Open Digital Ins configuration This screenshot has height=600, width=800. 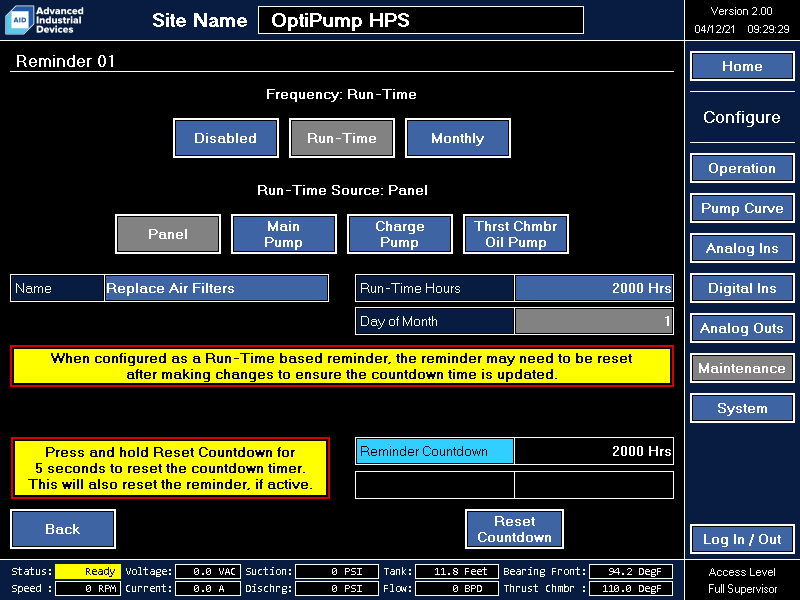[x=742, y=288]
